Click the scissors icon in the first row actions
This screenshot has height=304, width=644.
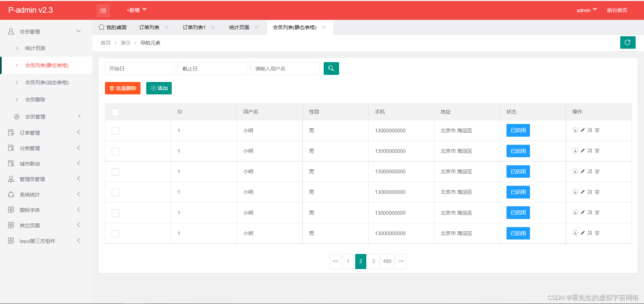590,130
